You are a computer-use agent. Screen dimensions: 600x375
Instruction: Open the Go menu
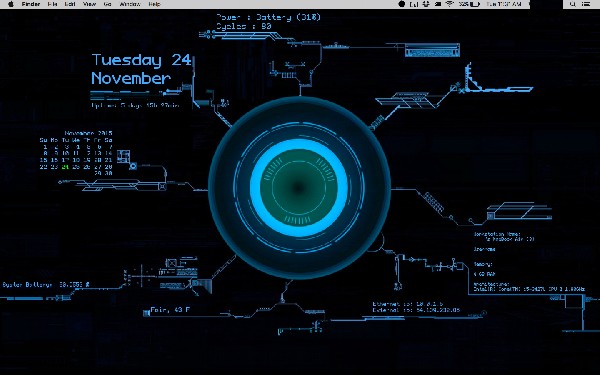108,4
